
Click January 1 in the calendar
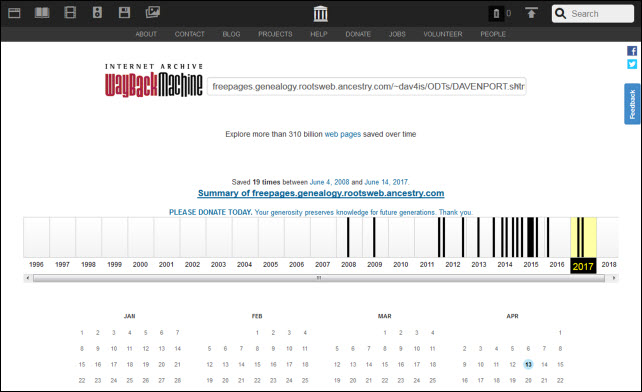[x=82, y=333]
